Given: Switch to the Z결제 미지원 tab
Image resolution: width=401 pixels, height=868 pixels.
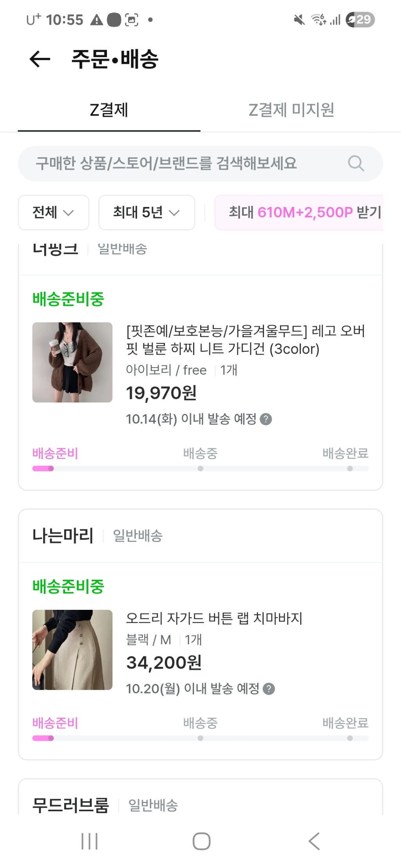Looking at the screenshot, I should pyautogui.click(x=291, y=110).
